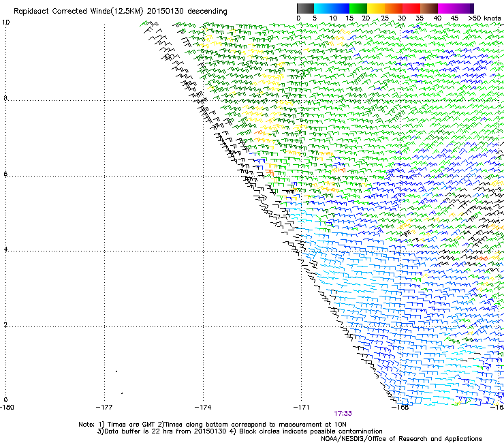Click the latitude axis label '2'
This screenshot has width=504, height=443.
click(x=5, y=325)
